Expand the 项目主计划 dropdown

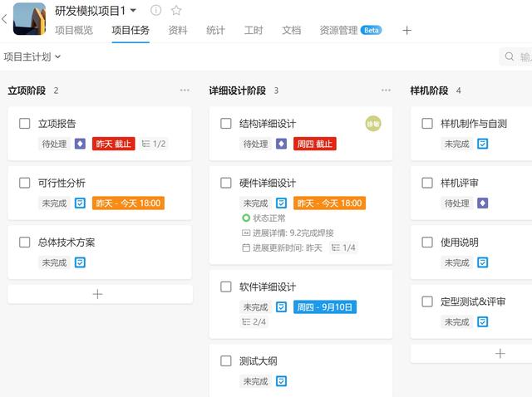click(x=32, y=57)
